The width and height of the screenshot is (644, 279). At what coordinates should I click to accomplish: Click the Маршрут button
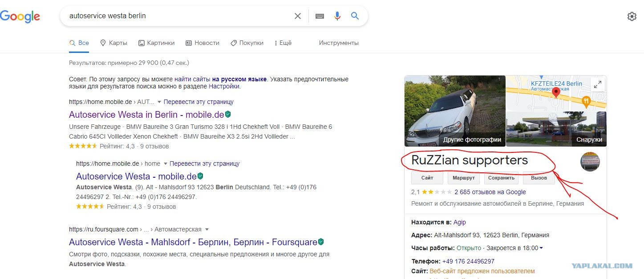click(x=463, y=178)
